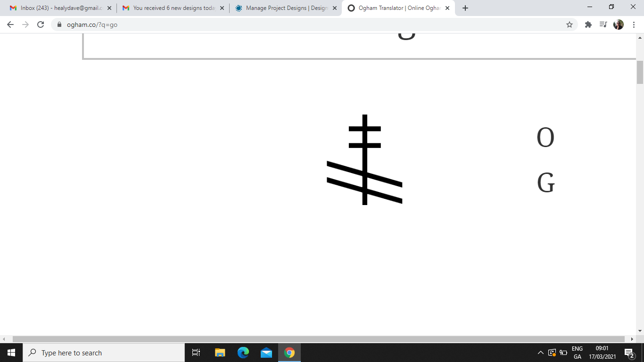Image resolution: width=644 pixels, height=362 pixels.
Task: Bookmark this page with star icon
Action: tap(570, 25)
